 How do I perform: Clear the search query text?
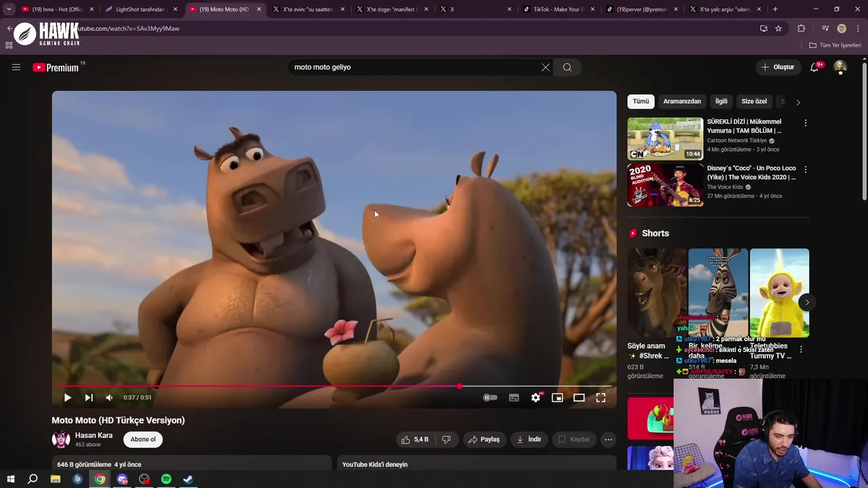(x=545, y=67)
